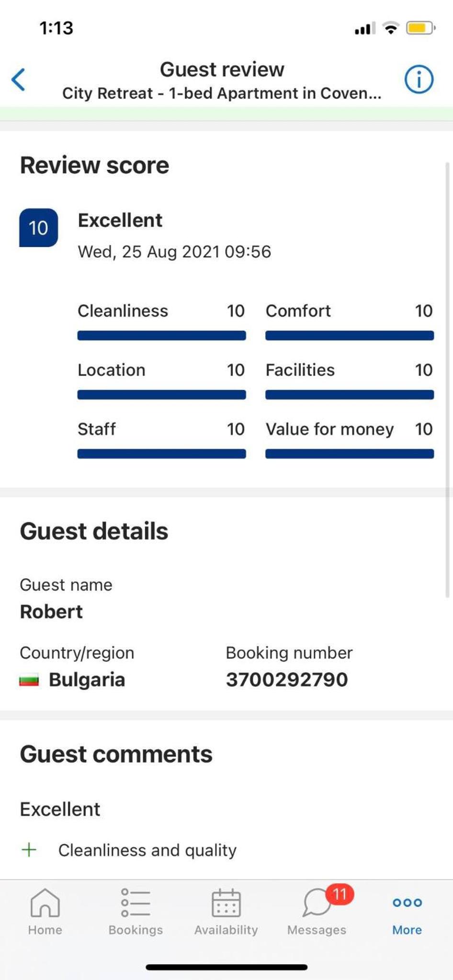Tap the battery status icon
The width and height of the screenshot is (453, 980).
point(420,28)
